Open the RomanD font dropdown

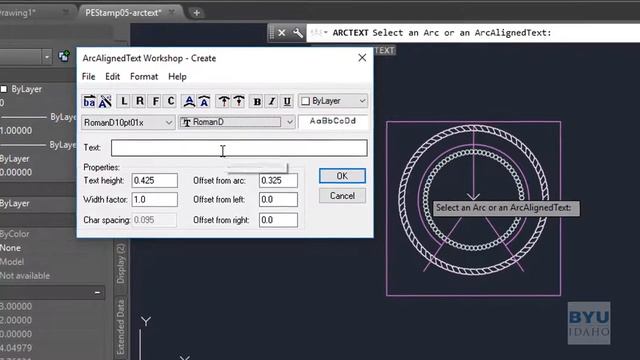point(237,122)
